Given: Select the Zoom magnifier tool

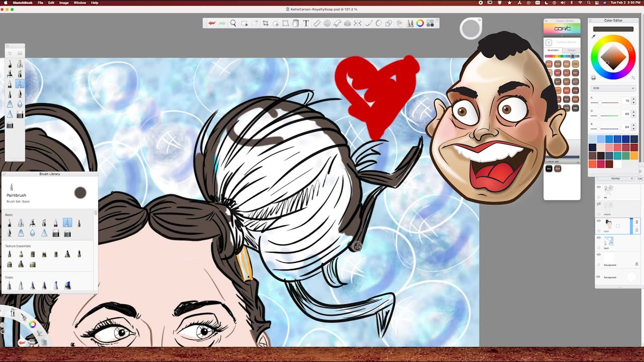Looking at the screenshot, I should 233,23.
